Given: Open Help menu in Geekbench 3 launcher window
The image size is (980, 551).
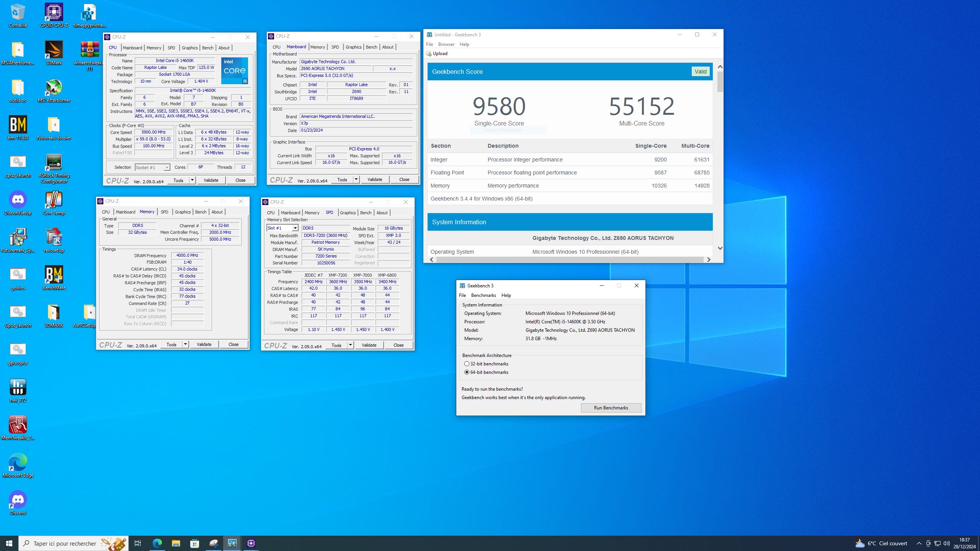Looking at the screenshot, I should pyautogui.click(x=506, y=295).
